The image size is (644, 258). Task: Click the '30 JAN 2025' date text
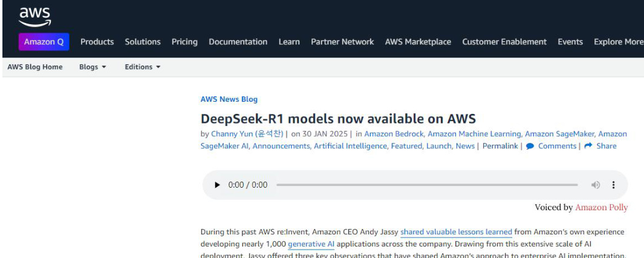coord(325,134)
